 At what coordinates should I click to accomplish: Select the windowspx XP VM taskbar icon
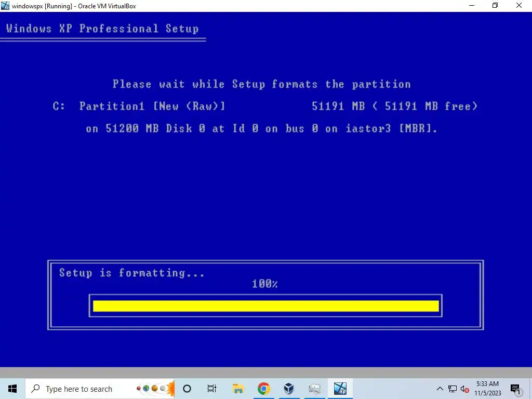[340, 389]
